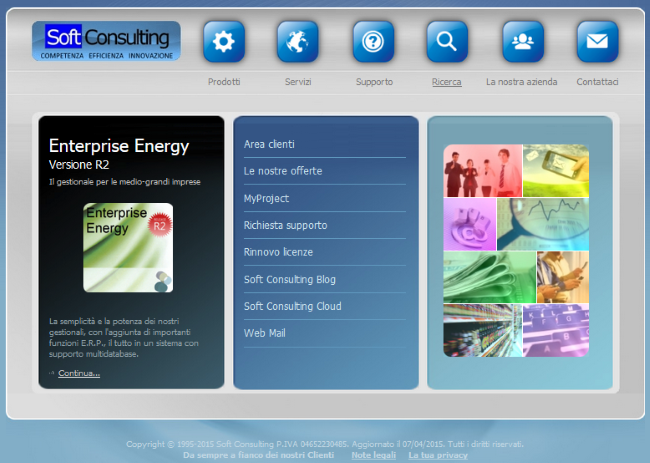Click the Contattaci envelope icon
650x463 pixels.
click(597, 41)
